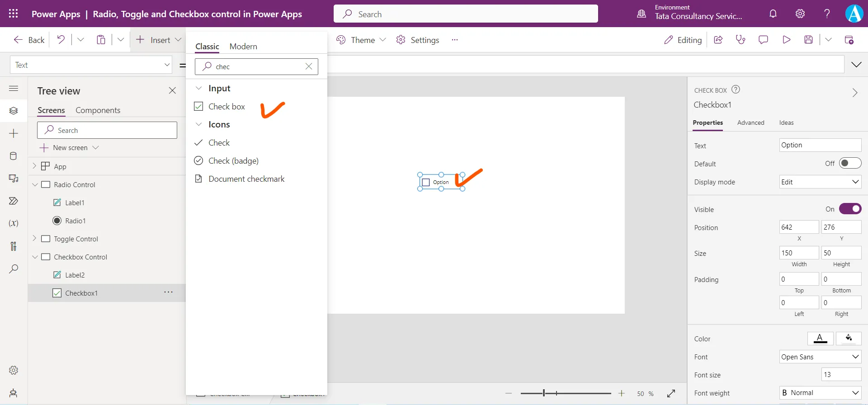Open the settings gear in header
The image size is (868, 405).
[800, 14]
